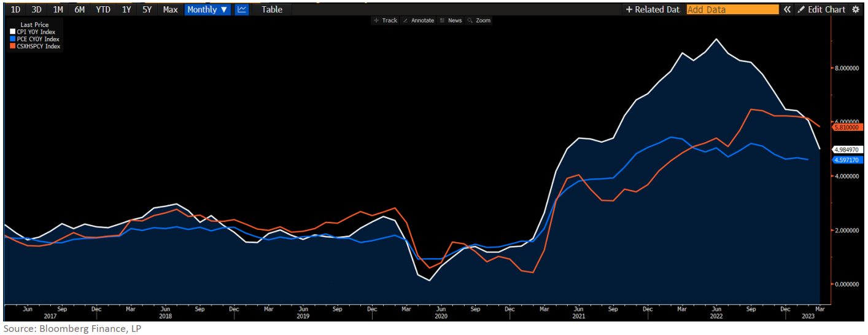Viewport: 868px width, 335px height.
Task: Activate the Annotate tool
Action: pos(418,20)
